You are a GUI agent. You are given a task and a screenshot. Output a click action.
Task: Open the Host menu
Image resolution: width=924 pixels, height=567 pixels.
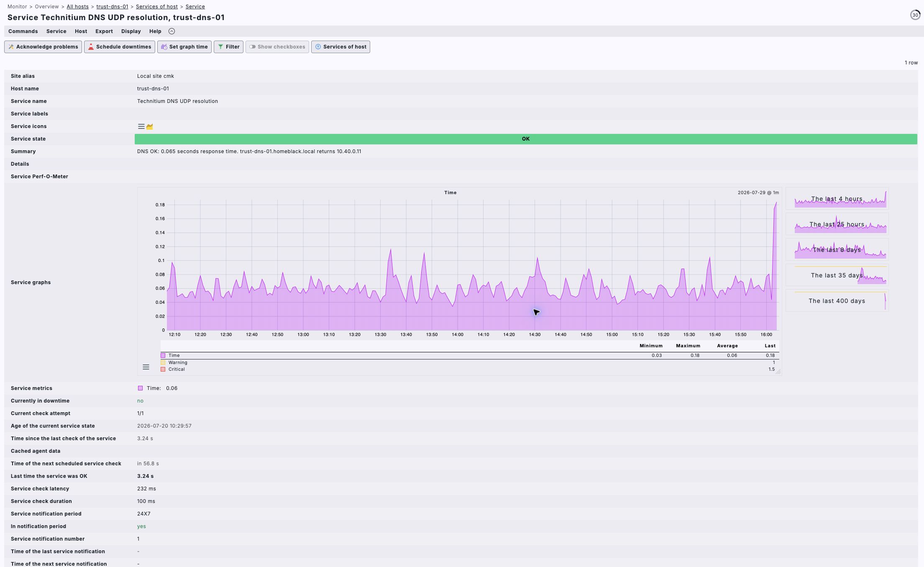point(81,31)
